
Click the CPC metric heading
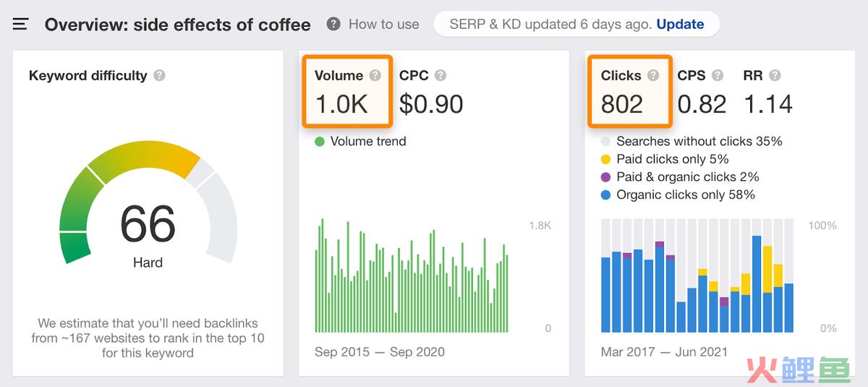414,75
